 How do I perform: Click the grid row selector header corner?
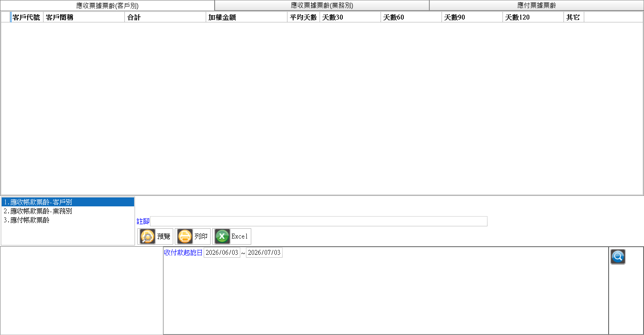(6, 17)
